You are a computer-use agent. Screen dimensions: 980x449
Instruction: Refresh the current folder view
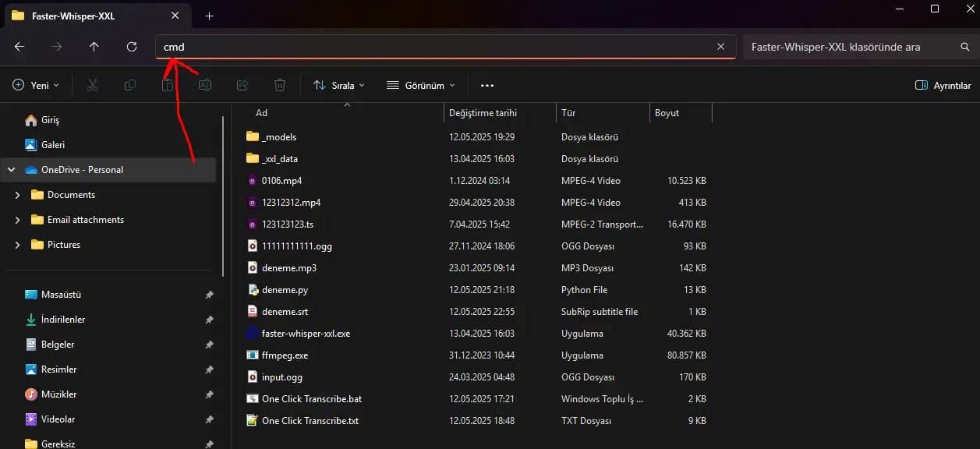click(132, 47)
